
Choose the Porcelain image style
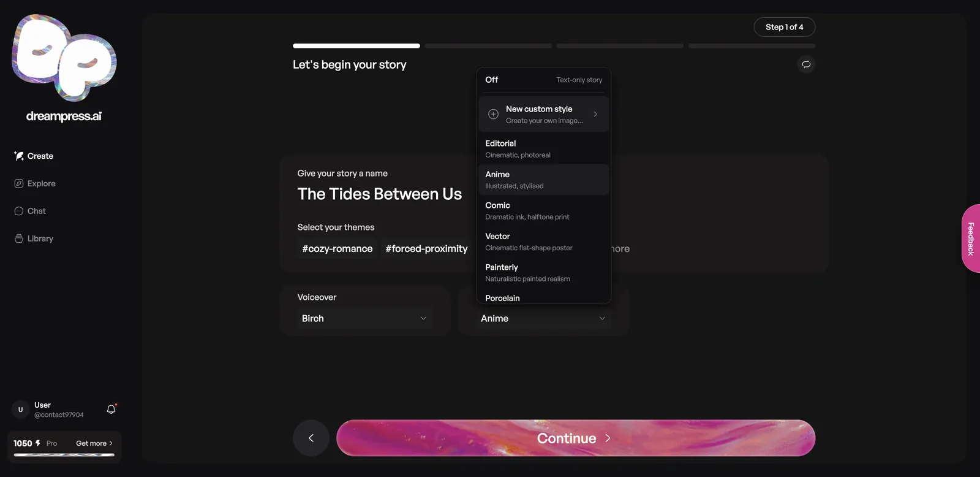click(x=544, y=297)
